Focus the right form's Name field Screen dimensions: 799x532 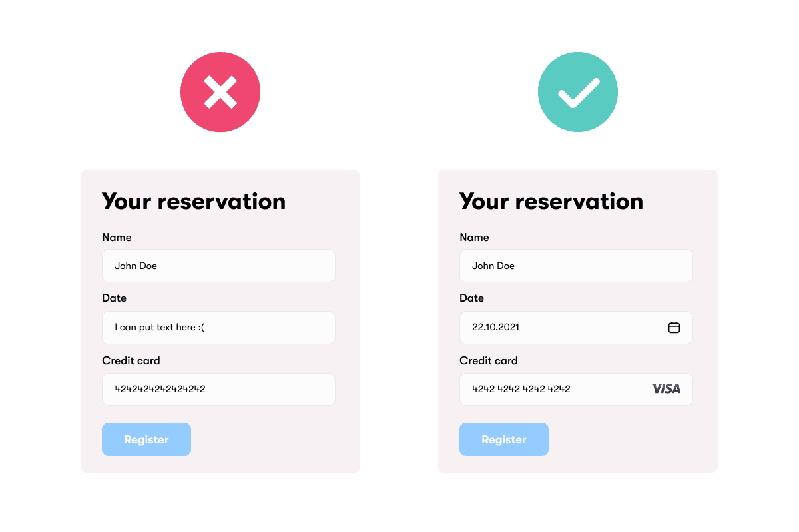576,266
